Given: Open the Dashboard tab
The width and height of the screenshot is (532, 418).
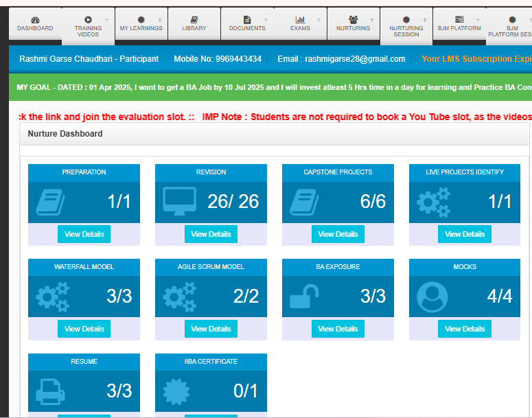Looking at the screenshot, I should [35, 24].
